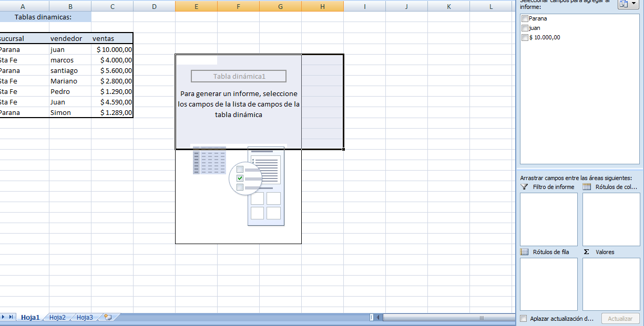Select the cell with $ 4.590,00
The height and width of the screenshot is (326, 644).
(x=112, y=102)
